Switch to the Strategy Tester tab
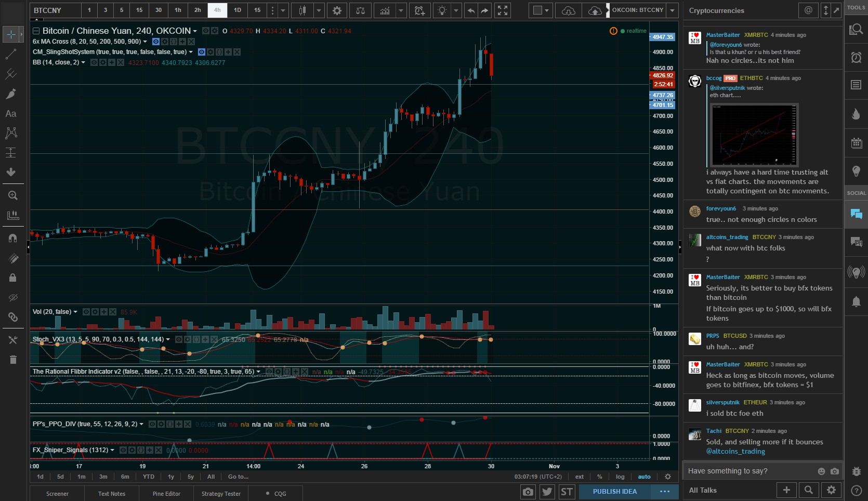Screen dimensions: 868x501 coord(220,493)
